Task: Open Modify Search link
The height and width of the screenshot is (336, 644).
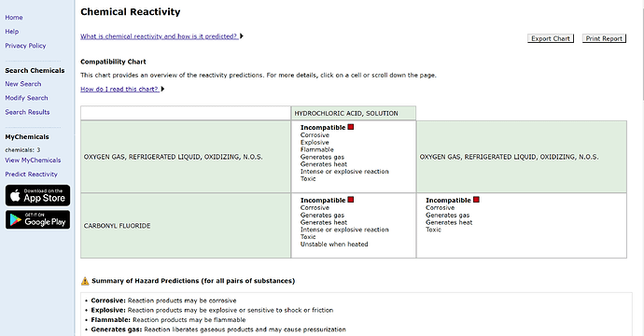Action: 26,98
